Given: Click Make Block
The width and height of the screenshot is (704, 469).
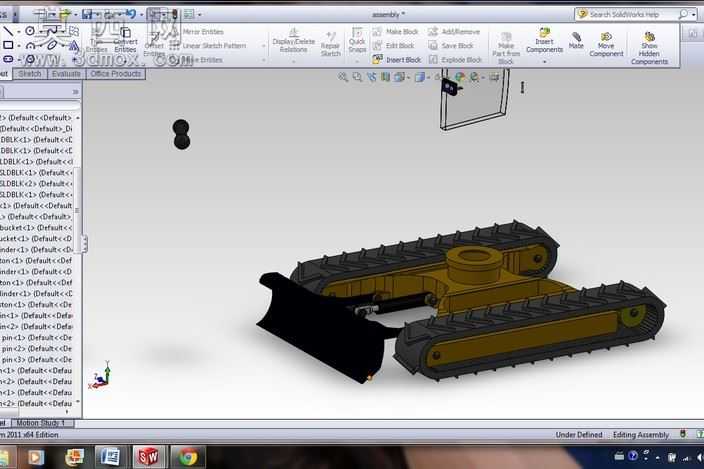Looking at the screenshot, I should pyautogui.click(x=396, y=32).
